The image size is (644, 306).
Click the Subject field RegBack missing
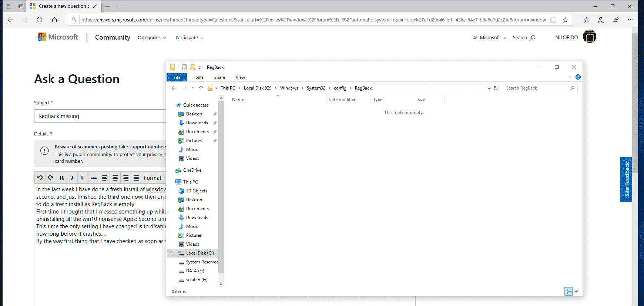coord(100,116)
